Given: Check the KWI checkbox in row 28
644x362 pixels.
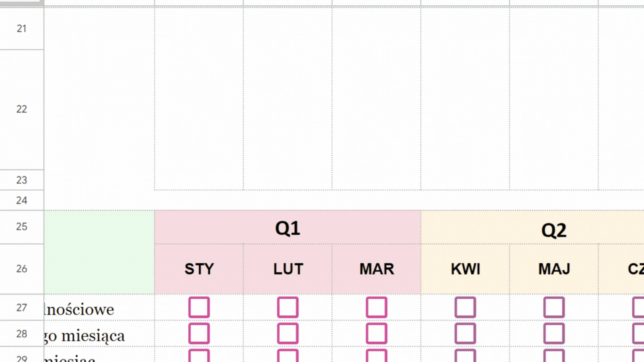Looking at the screenshot, I should [465, 334].
